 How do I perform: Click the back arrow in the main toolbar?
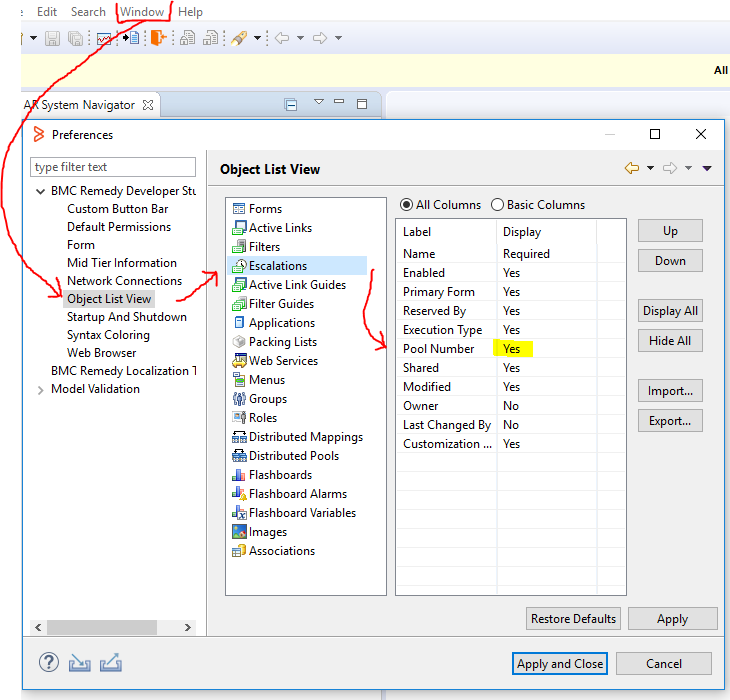[x=282, y=38]
